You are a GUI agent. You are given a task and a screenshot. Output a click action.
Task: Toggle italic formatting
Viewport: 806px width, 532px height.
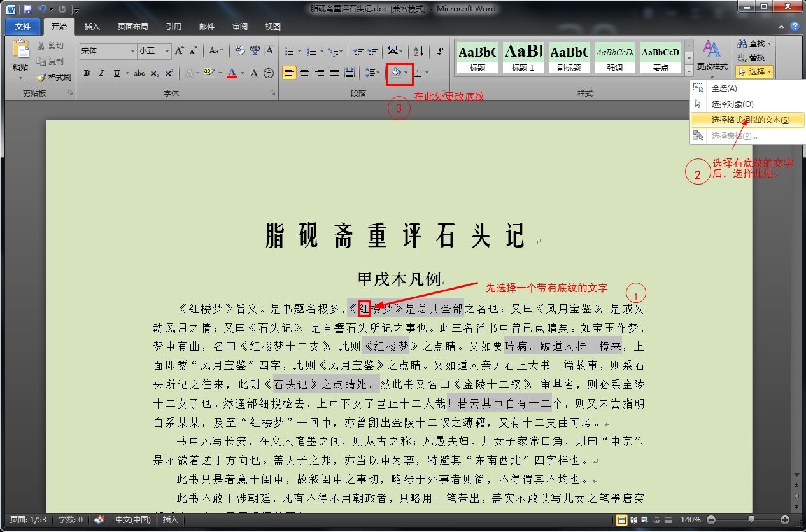(x=102, y=73)
